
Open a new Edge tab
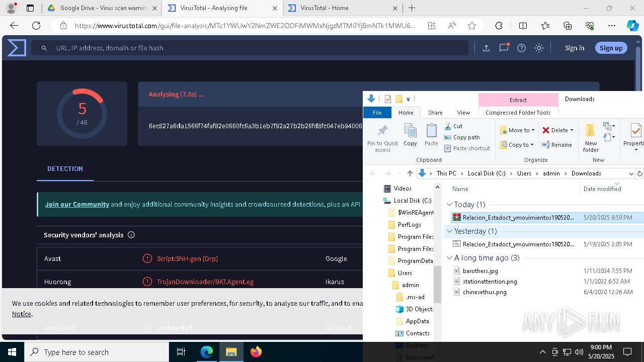pos(412,8)
